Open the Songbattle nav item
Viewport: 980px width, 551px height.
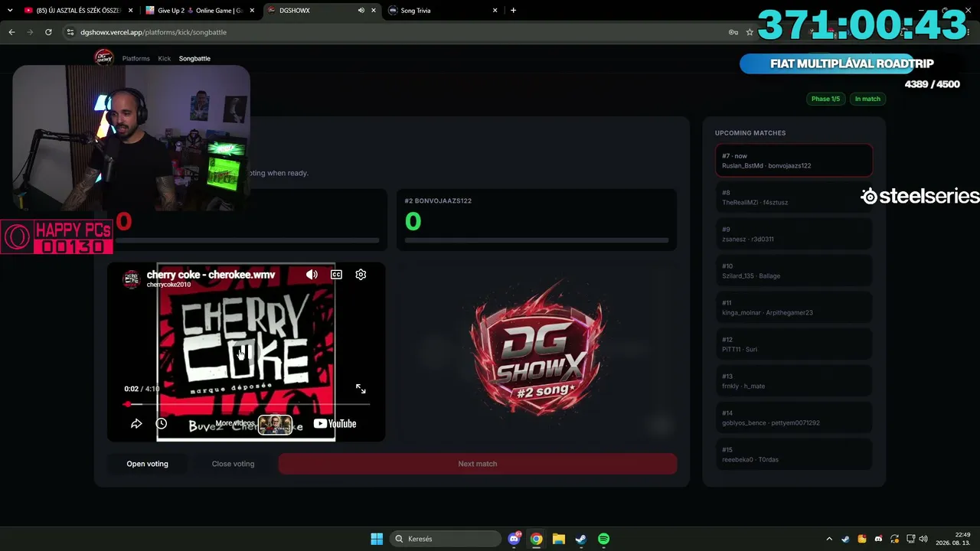[194, 58]
